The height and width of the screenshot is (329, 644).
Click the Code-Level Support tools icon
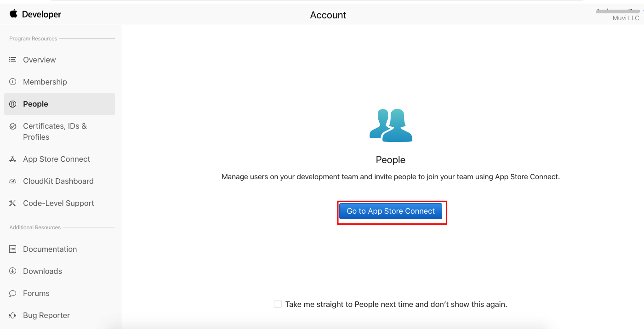point(13,203)
